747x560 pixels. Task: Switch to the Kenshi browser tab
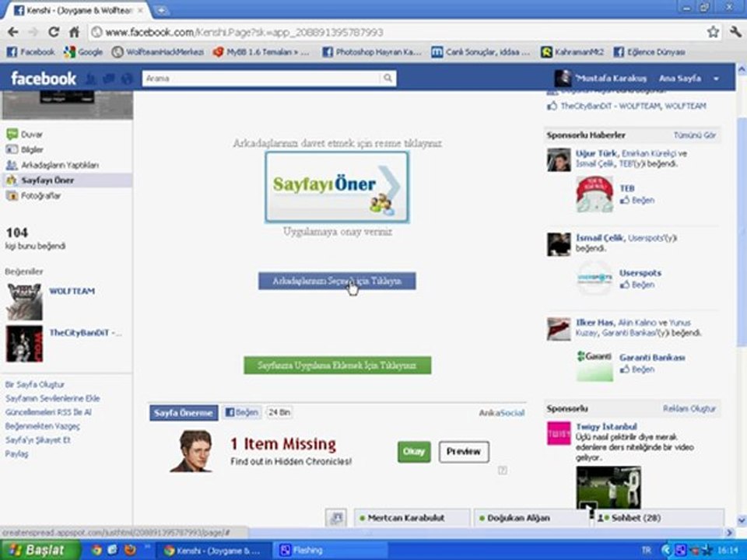(x=79, y=10)
